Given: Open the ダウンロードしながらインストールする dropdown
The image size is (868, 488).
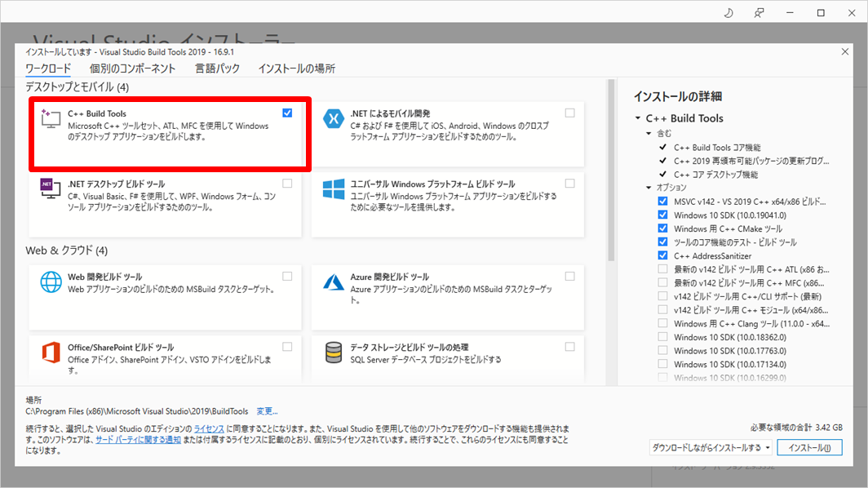Looking at the screenshot, I should [x=711, y=447].
